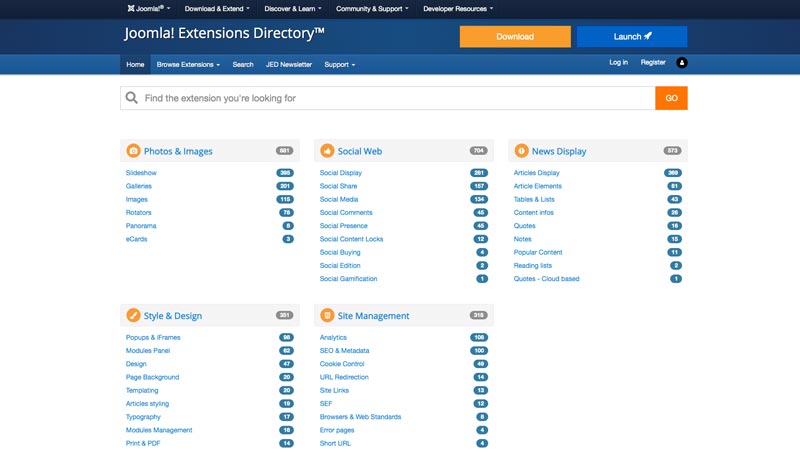Image resolution: width=800 pixels, height=453 pixels.
Task: Open the Galleries subcategory
Action: coord(139,186)
